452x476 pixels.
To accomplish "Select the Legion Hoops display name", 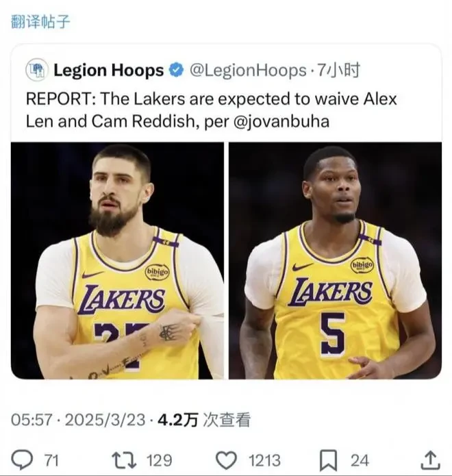I will pyautogui.click(x=109, y=71).
